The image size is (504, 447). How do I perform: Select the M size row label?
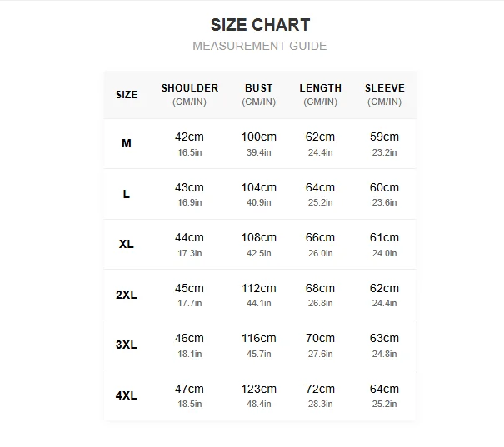pyautogui.click(x=127, y=143)
